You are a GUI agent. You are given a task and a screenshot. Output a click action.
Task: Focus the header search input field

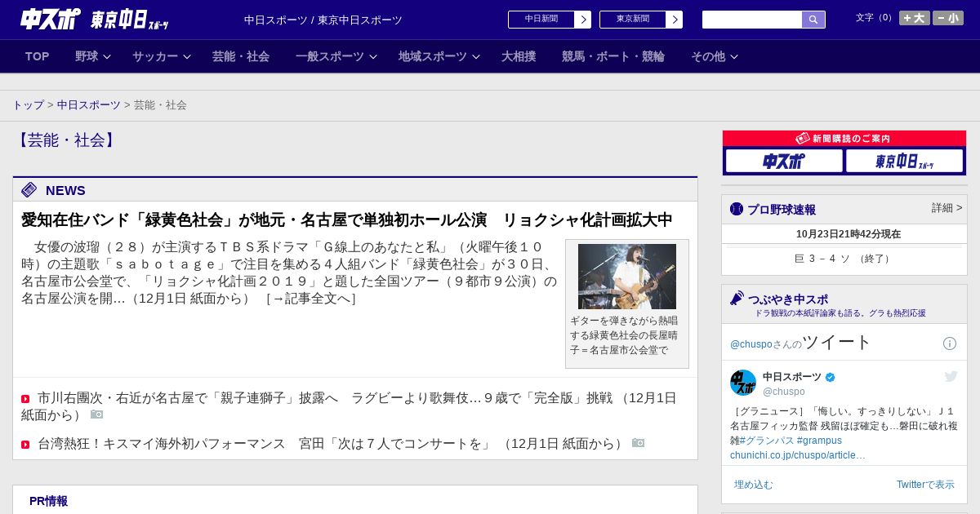(x=752, y=20)
